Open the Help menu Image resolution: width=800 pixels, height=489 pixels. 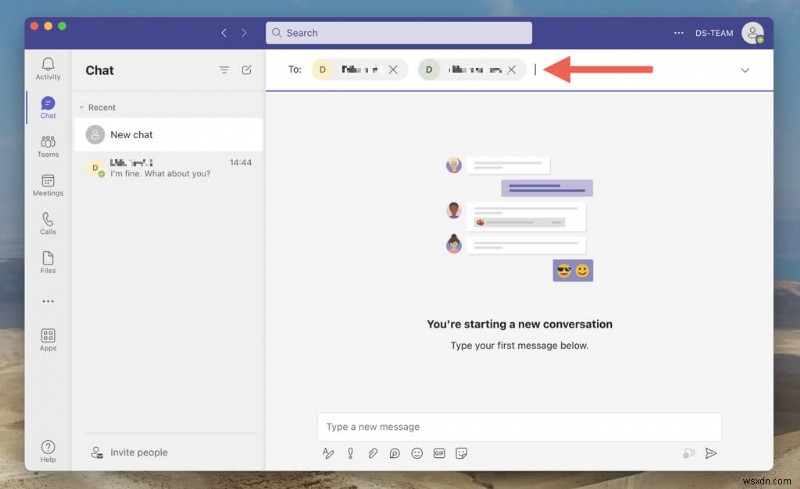click(48, 451)
